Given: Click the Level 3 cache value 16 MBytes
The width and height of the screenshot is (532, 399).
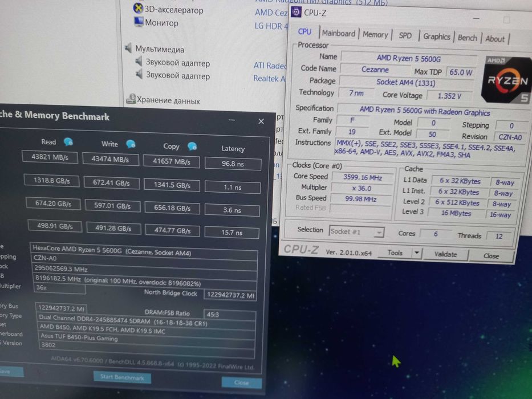Looking at the screenshot, I should click(x=456, y=213).
